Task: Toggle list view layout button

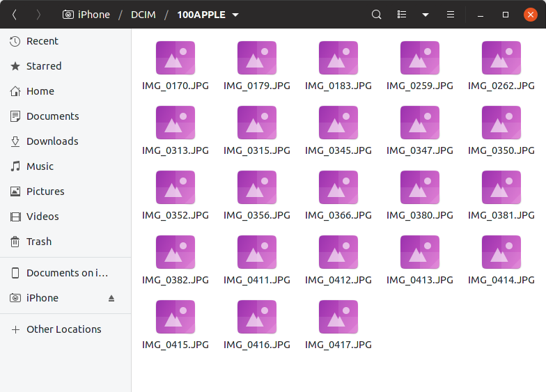Action: [x=401, y=15]
